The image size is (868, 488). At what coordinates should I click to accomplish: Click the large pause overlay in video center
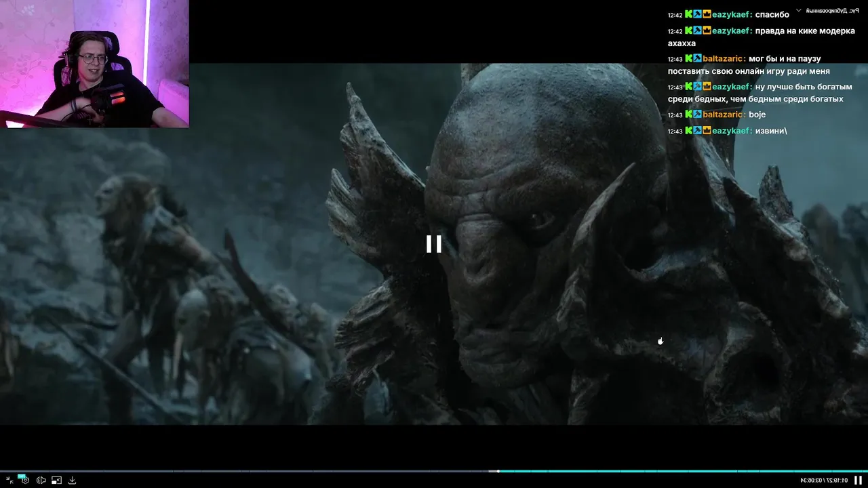coord(434,244)
